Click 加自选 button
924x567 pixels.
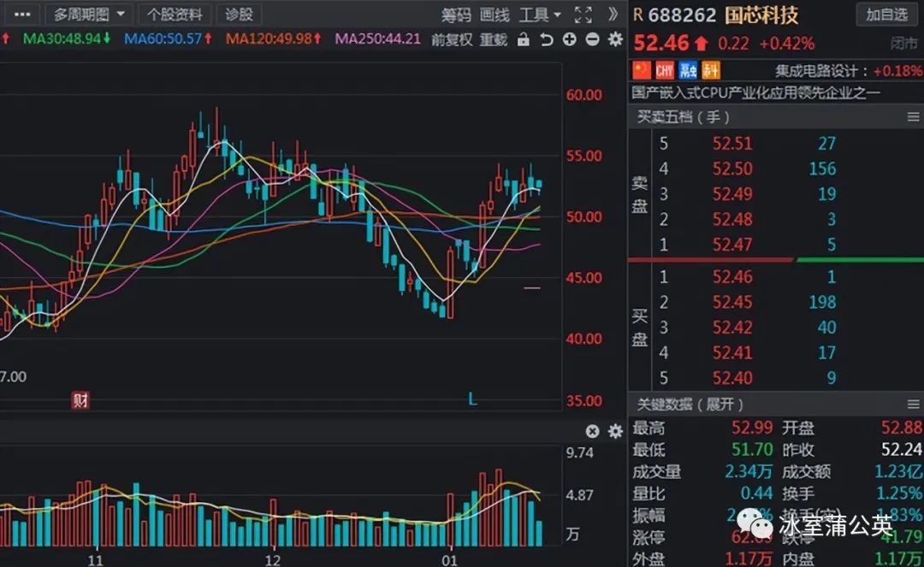point(887,15)
